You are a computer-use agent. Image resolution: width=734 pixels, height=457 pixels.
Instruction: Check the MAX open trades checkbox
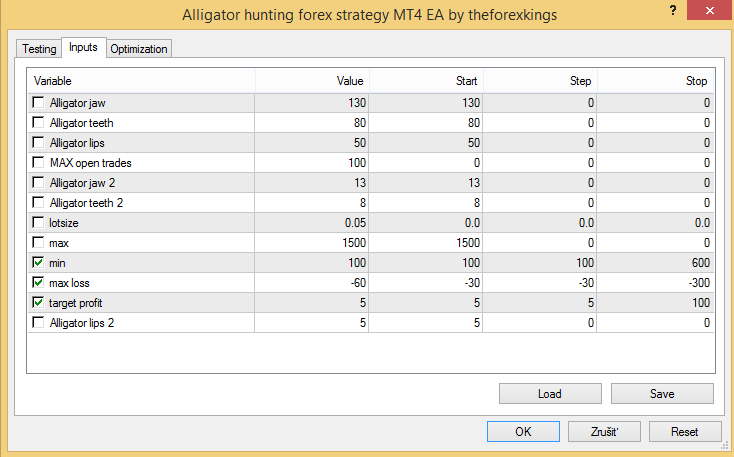38,162
